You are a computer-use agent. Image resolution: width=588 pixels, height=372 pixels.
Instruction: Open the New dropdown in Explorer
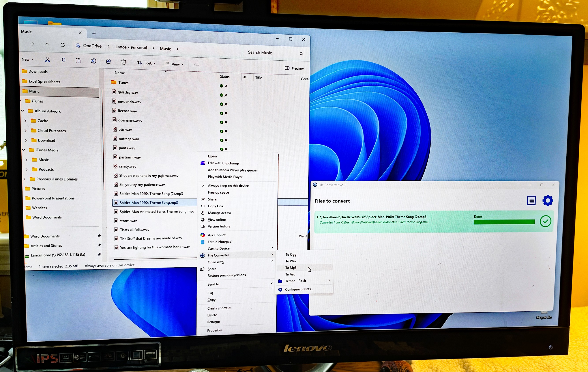click(27, 59)
